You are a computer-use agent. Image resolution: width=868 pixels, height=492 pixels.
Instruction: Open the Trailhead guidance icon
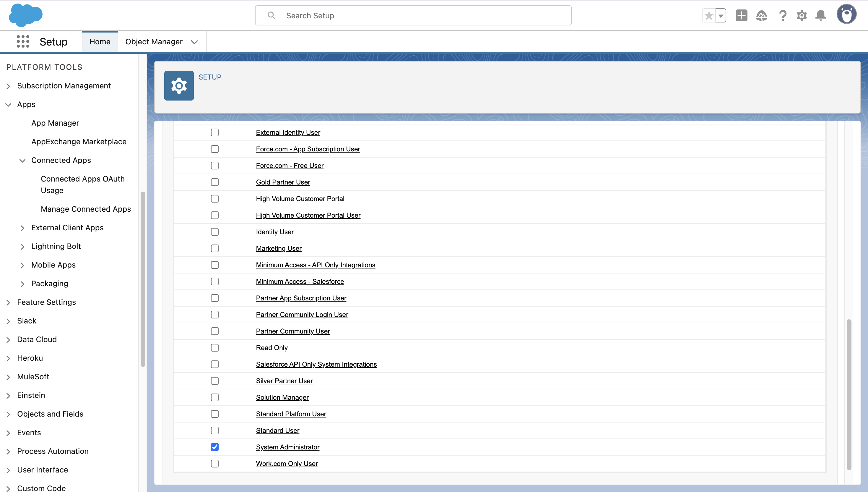761,16
